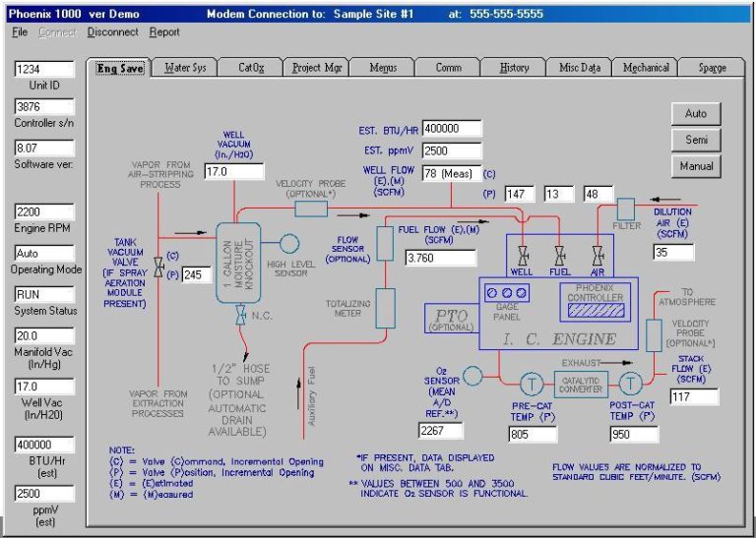The height and width of the screenshot is (538, 756).
Task: Click the WELL valve icon on engine
Action: pyautogui.click(x=523, y=254)
